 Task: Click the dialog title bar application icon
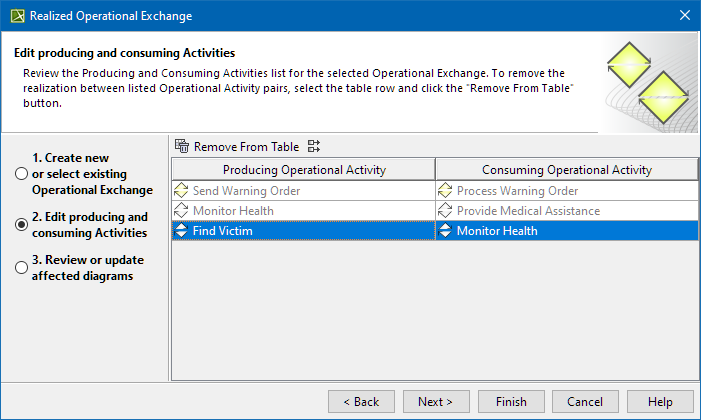(14, 16)
